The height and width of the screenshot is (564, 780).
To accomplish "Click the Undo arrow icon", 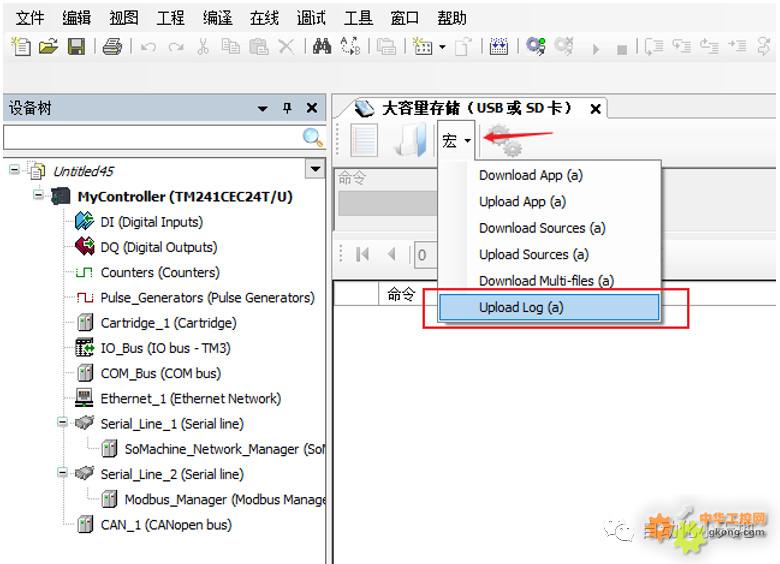I will (148, 47).
